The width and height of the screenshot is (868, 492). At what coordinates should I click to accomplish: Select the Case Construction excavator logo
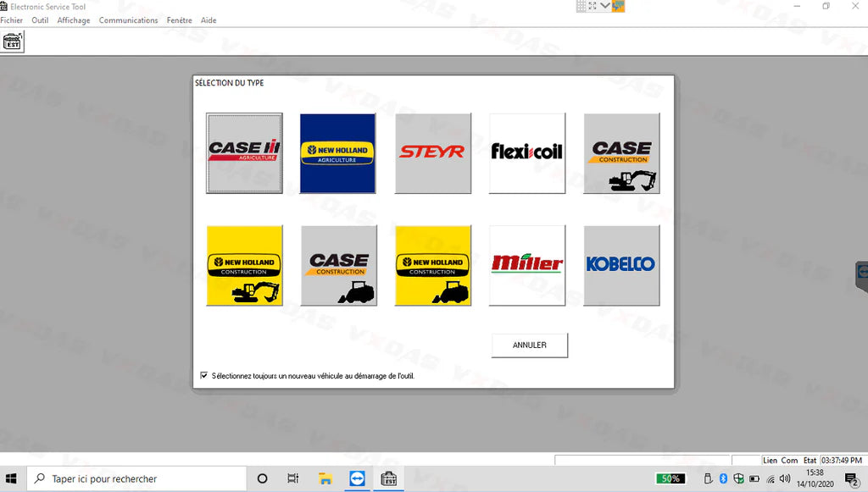(x=621, y=153)
